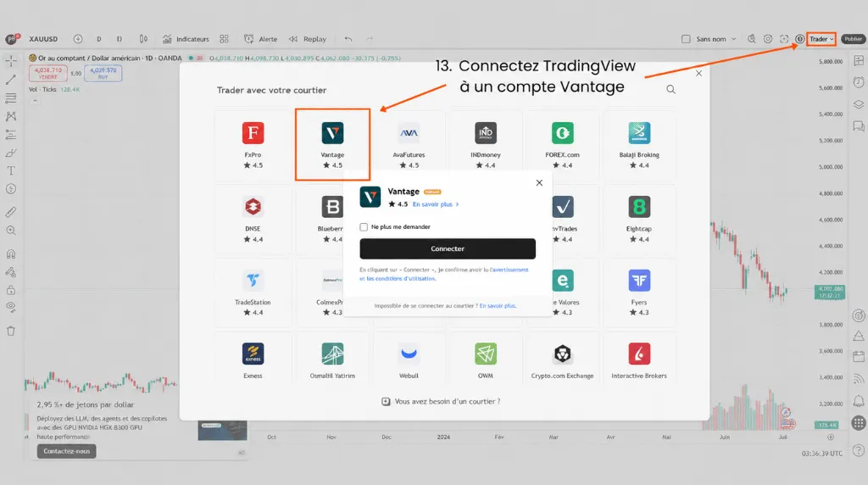Open the 'avertissement' link

click(x=509, y=270)
